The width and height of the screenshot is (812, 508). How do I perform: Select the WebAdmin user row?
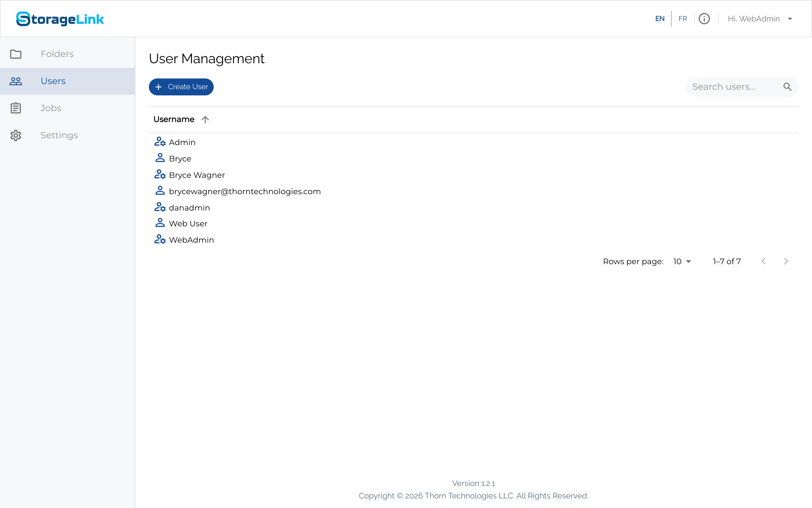click(x=473, y=240)
